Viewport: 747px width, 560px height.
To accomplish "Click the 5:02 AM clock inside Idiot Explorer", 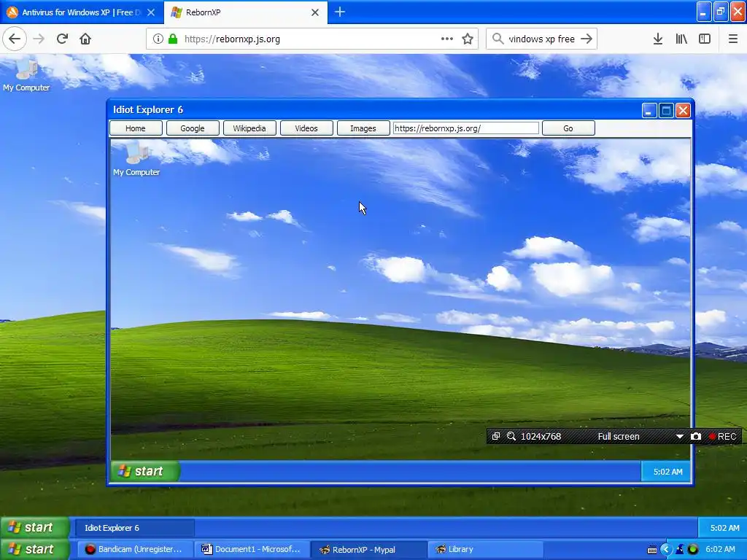I will [667, 472].
